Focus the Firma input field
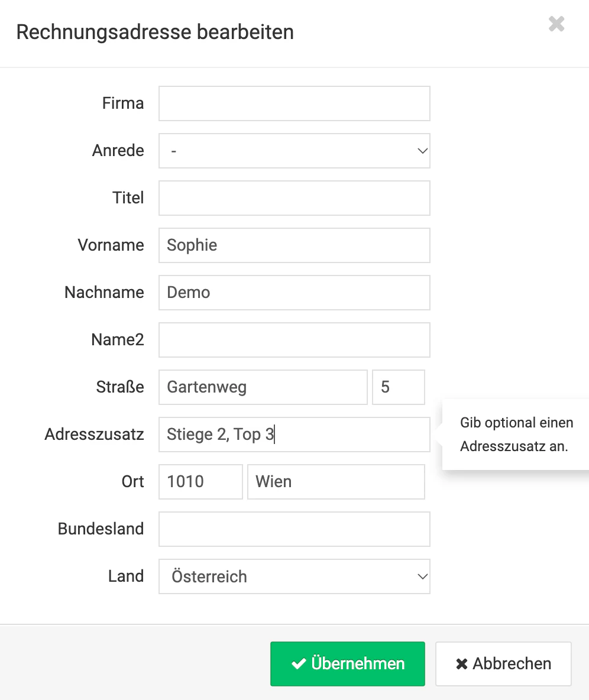Viewport: 589px width, 700px height. pos(294,103)
